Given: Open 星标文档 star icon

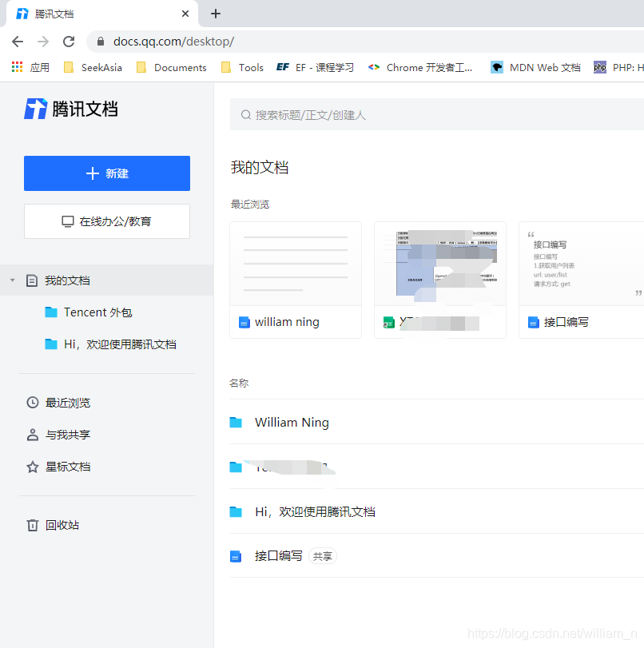Looking at the screenshot, I should click(33, 467).
